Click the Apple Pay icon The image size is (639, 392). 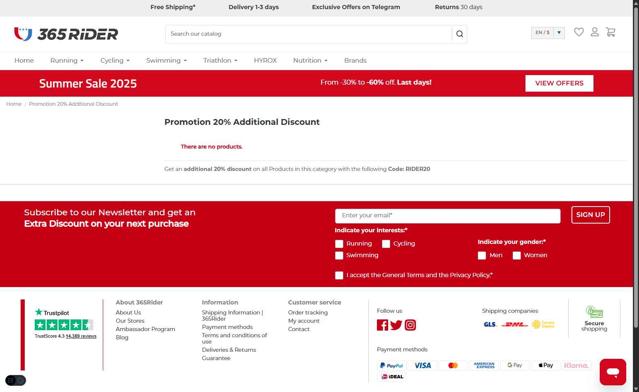coord(546,365)
